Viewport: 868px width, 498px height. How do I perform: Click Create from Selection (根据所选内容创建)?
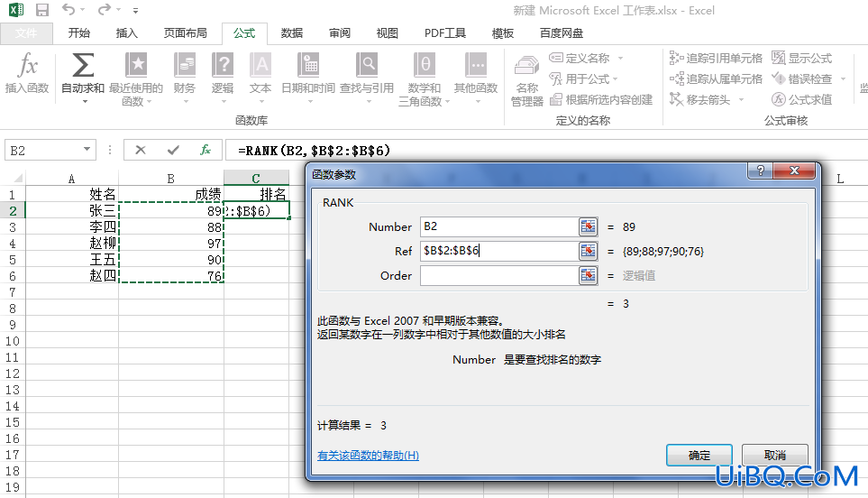(x=601, y=100)
